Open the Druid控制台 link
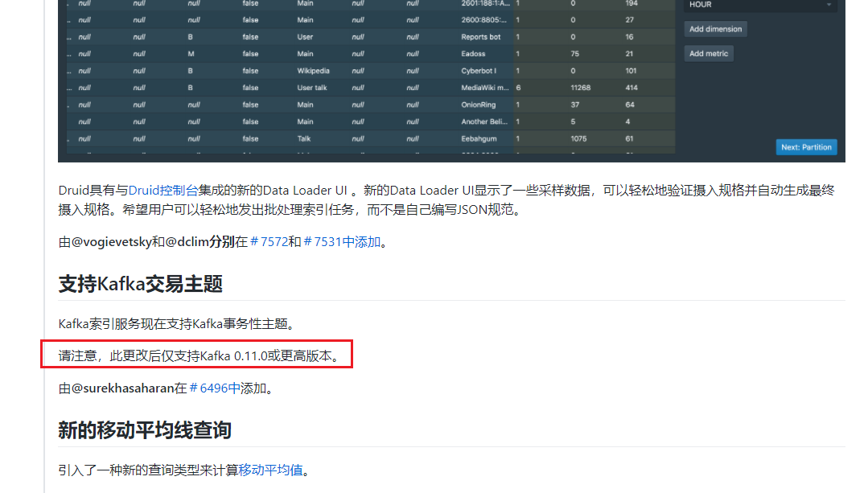The width and height of the screenshot is (868, 493). coord(163,191)
